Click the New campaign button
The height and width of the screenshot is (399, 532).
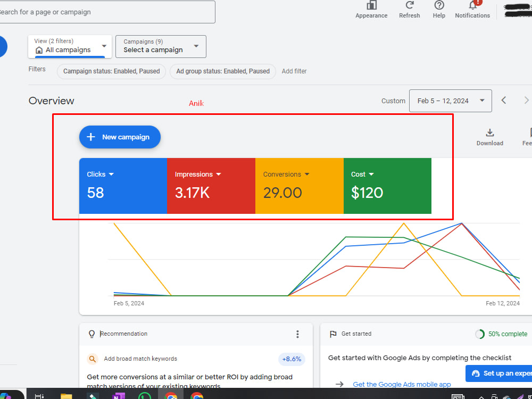[x=120, y=137]
